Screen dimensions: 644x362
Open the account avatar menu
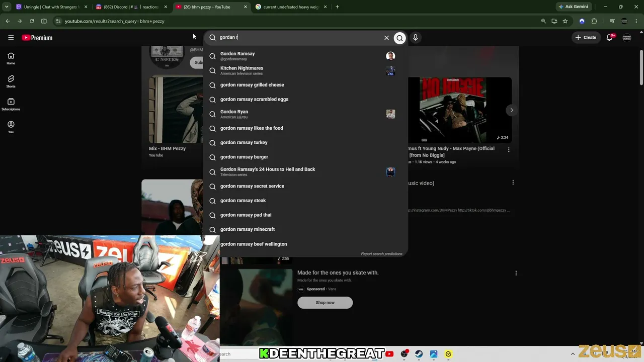coord(627,38)
